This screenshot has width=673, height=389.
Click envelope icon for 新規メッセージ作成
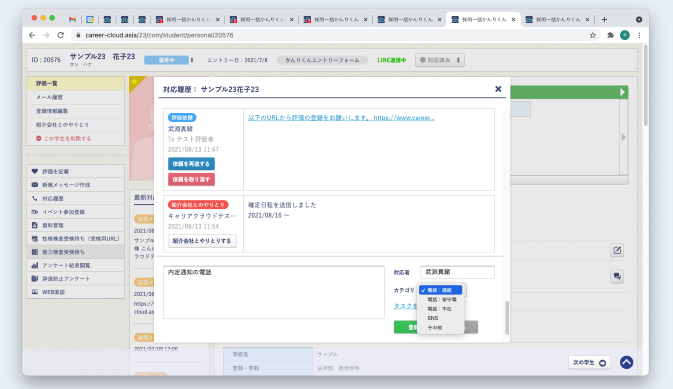pyautogui.click(x=35, y=185)
